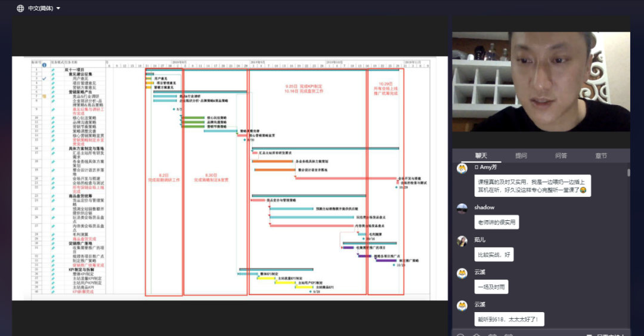This screenshot has height=336, width=644.
Task: Click the 云溪 name above 一场及时雨
Action: point(479,272)
